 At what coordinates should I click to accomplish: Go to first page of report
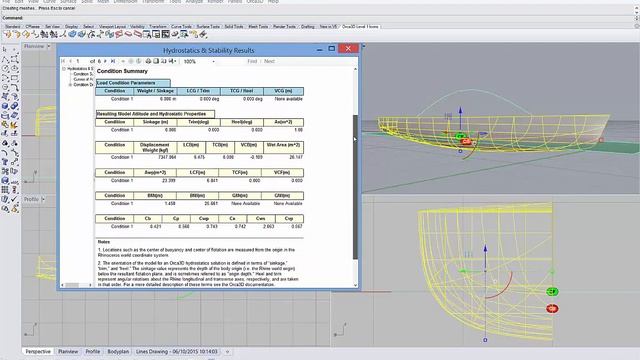point(63,61)
